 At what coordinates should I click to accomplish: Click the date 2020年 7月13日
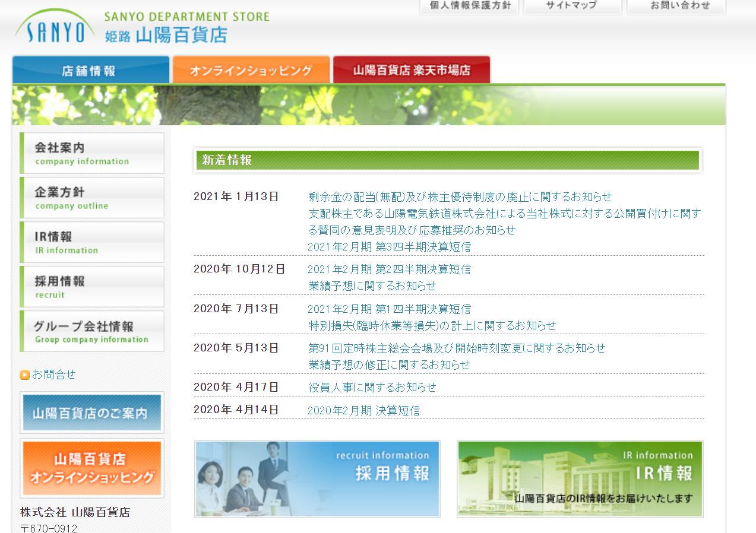pyautogui.click(x=236, y=309)
